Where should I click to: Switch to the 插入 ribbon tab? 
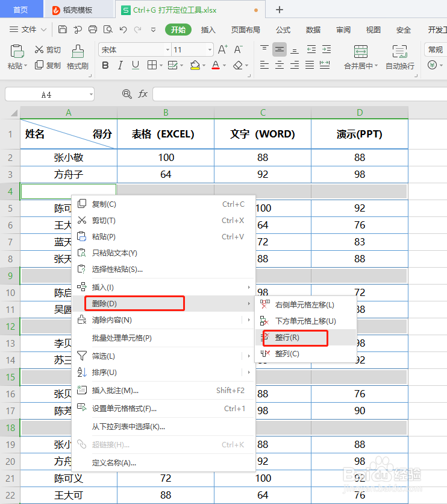208,30
